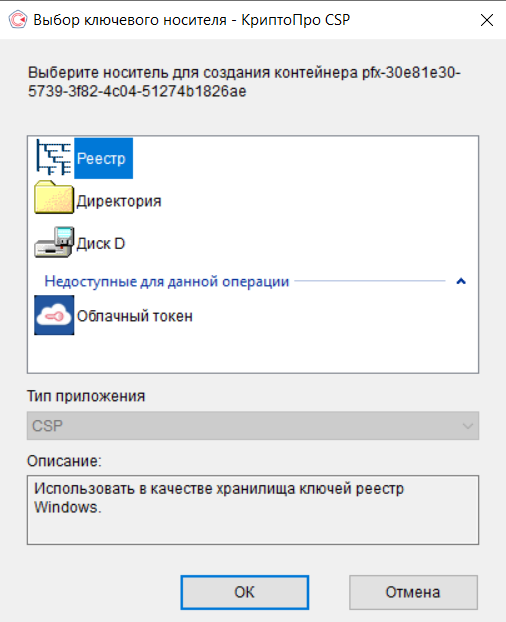Viewport: 506px width, 622px height.
Task: Click the Облачный токен cloud key icon
Action: tap(54, 315)
